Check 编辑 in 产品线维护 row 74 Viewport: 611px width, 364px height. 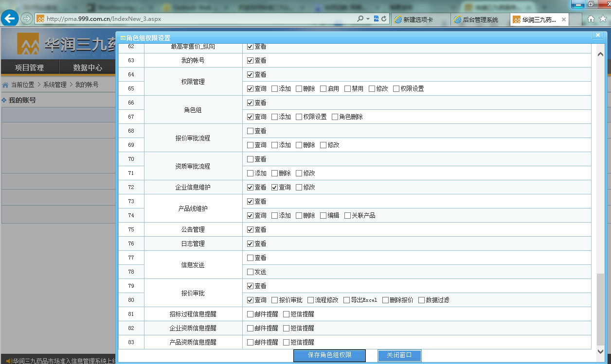pyautogui.click(x=323, y=215)
